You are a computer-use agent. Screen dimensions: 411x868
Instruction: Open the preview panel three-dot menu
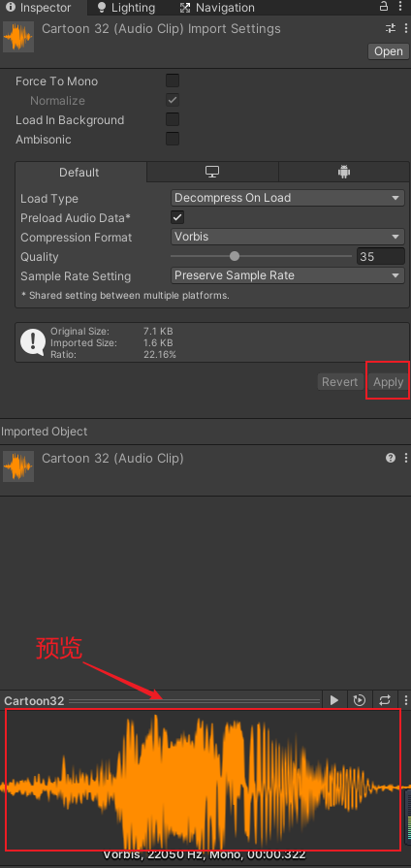tap(405, 700)
